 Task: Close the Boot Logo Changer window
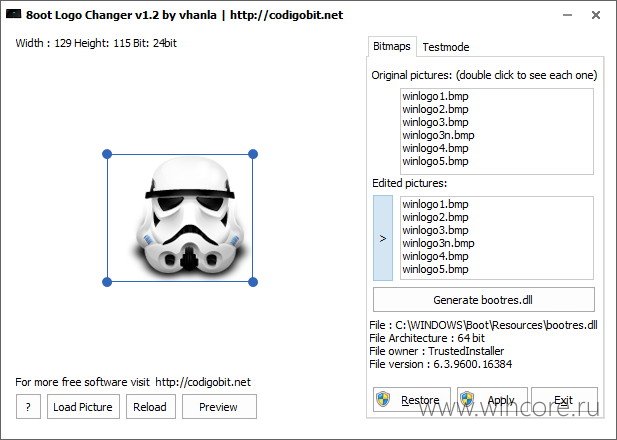pyautogui.click(x=596, y=15)
